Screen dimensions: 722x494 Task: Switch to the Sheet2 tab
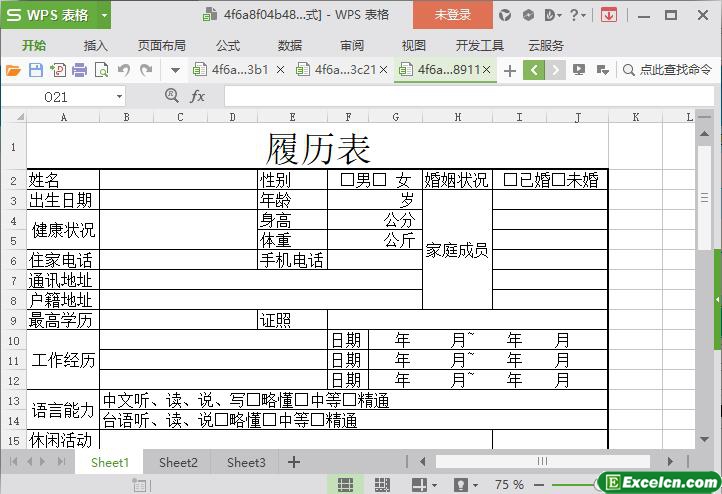(178, 462)
